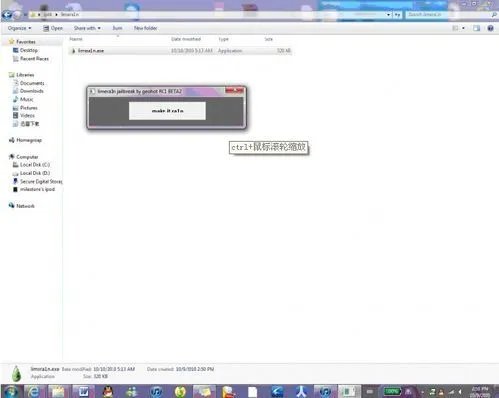This screenshot has width=499, height=398.
Task: Open the view options dropdown arrow
Action: 463,28
